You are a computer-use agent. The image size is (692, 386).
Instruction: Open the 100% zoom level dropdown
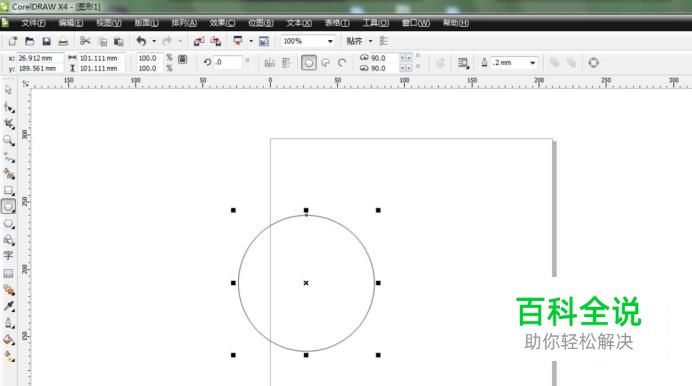[330, 41]
